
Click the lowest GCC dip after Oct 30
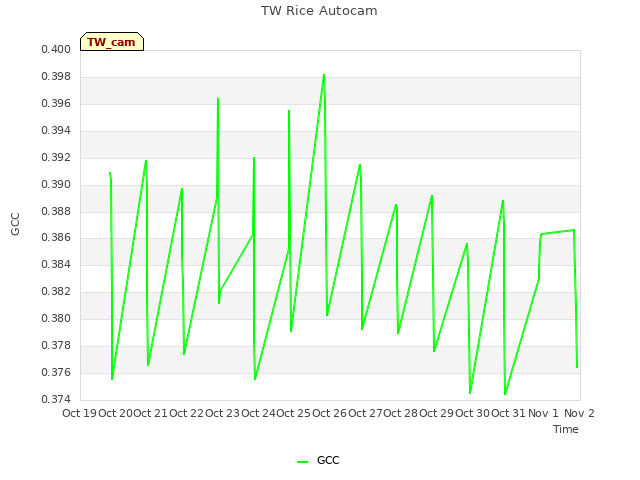[x=505, y=394]
